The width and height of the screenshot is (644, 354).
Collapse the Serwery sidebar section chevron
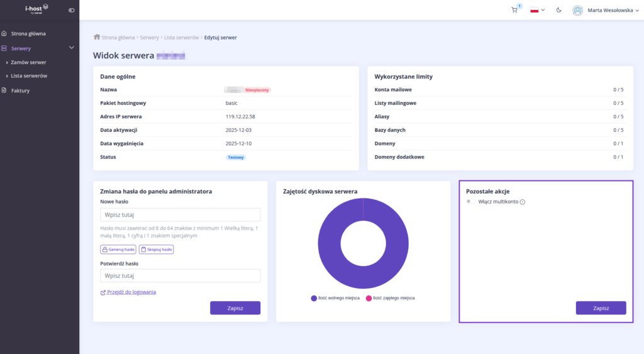(71, 48)
